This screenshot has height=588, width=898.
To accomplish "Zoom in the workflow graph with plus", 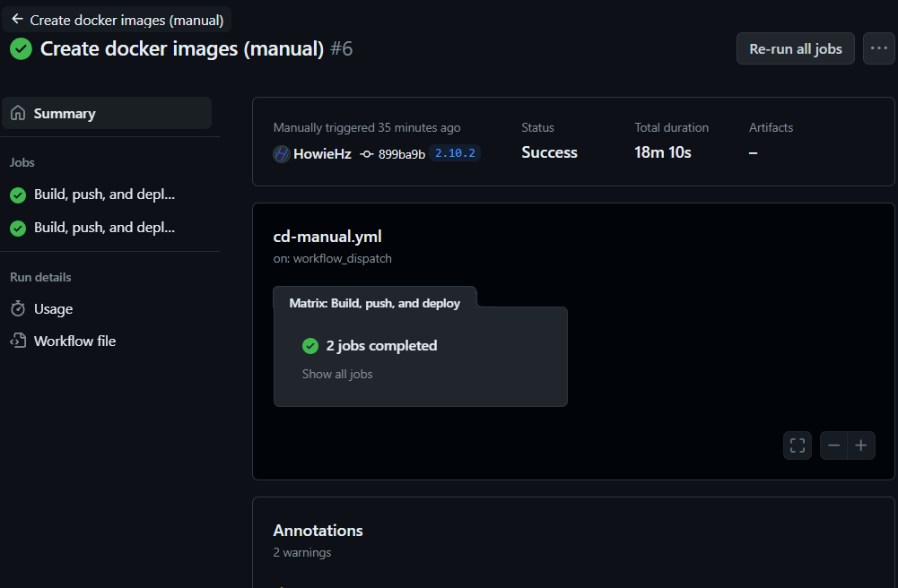I will click(x=861, y=445).
